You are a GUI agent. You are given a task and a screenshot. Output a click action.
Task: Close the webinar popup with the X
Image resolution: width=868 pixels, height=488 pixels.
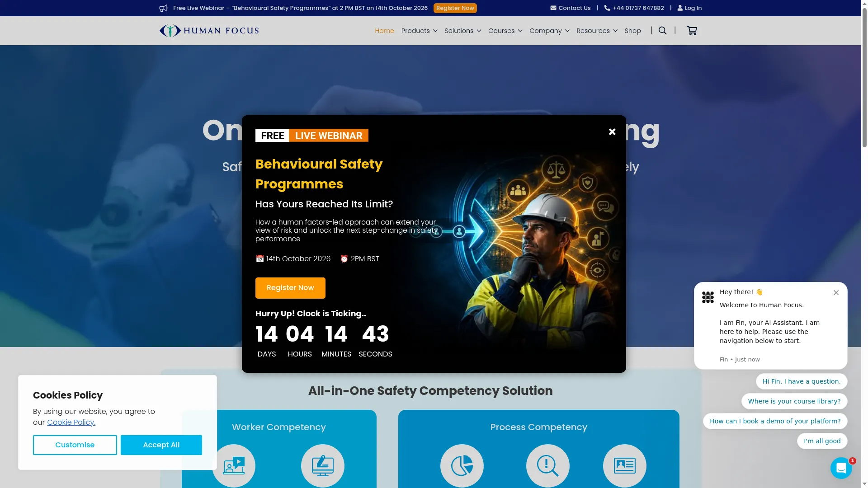tap(612, 131)
